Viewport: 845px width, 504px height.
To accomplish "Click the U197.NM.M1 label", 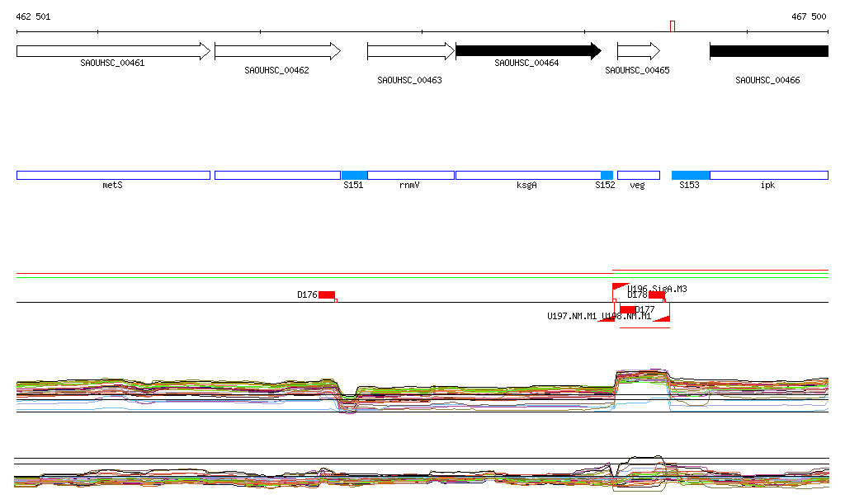I will (572, 316).
